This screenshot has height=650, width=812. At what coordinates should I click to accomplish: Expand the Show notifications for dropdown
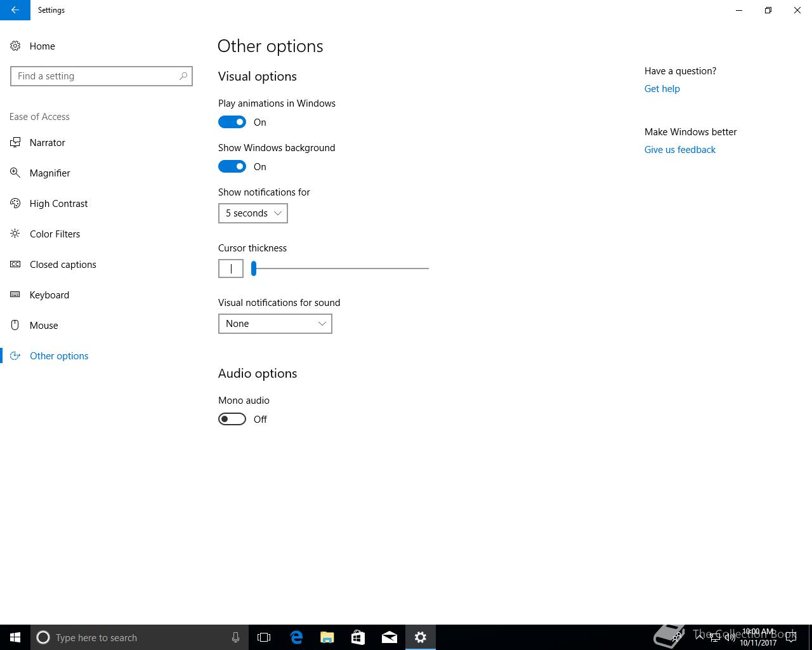coord(252,213)
